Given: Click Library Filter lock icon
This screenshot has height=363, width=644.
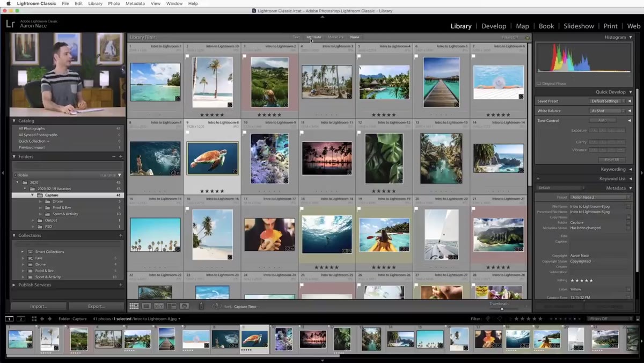Looking at the screenshot, I should [x=528, y=38].
